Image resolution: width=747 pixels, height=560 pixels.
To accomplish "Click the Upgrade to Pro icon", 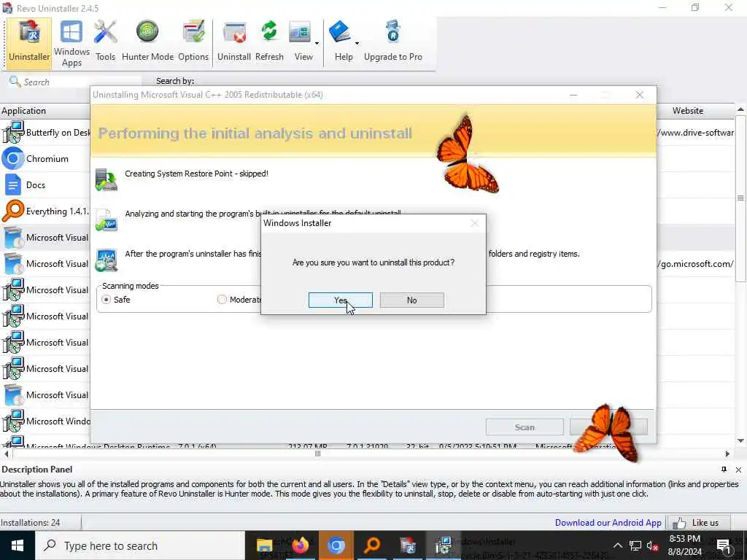I will click(x=393, y=42).
